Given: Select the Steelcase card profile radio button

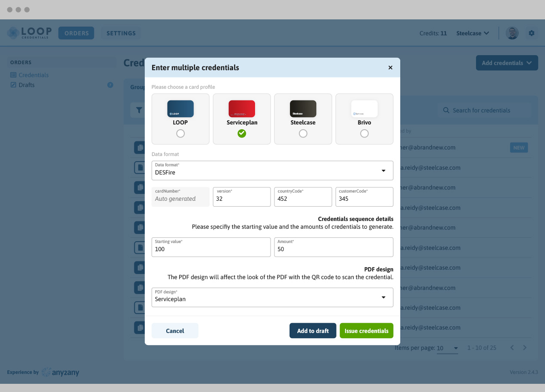Looking at the screenshot, I should click(x=303, y=134).
